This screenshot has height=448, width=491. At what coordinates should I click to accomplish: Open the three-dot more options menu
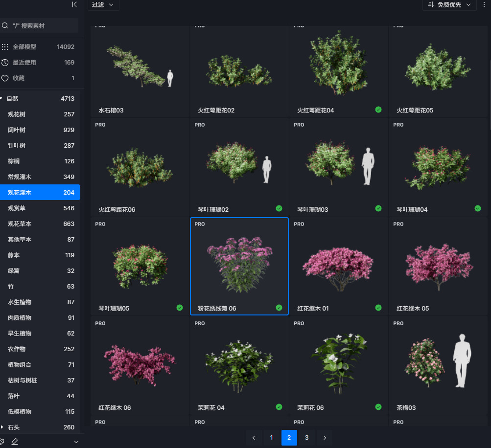[x=484, y=4]
